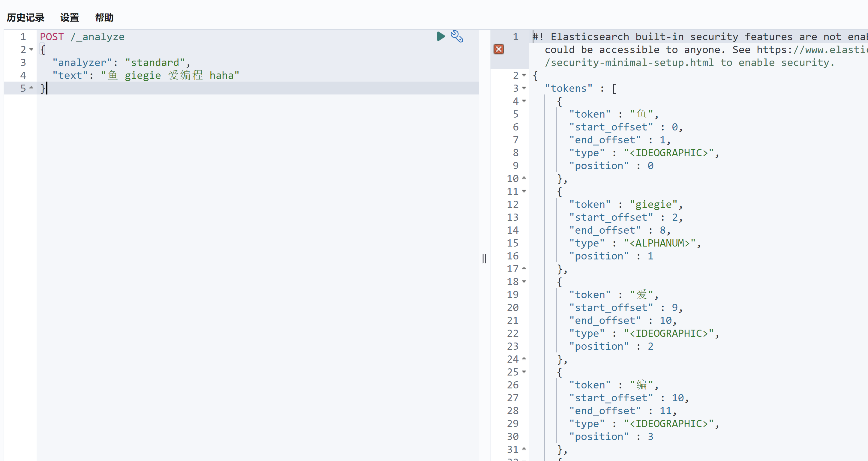Click the token value "编" in the response
868x461 pixels.
641,385
